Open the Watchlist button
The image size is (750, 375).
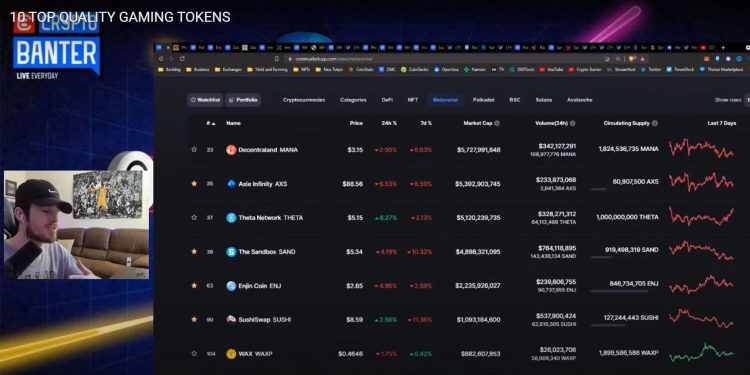coord(205,100)
